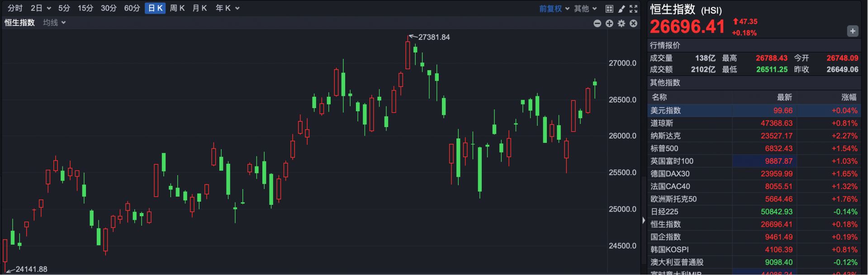Open the multi-chart grid layout icon
Screen dimensions: 868x275
coord(609,9)
